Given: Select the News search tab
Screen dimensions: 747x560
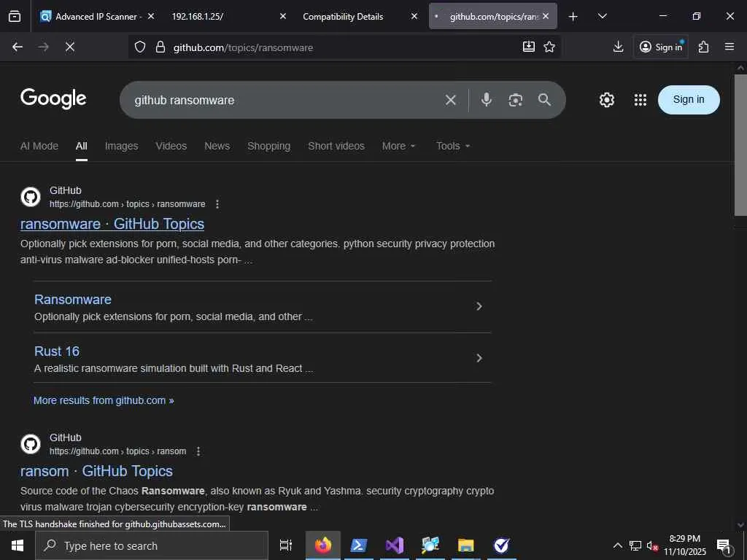Looking at the screenshot, I should 217,146.
